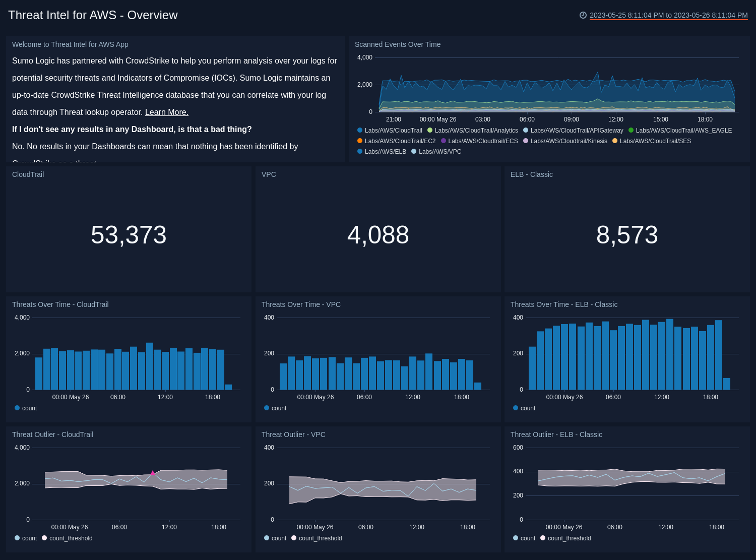This screenshot has height=560, width=756.
Task: Open the Threats Over Time - CloudTrail panel title
Action: pos(60,304)
